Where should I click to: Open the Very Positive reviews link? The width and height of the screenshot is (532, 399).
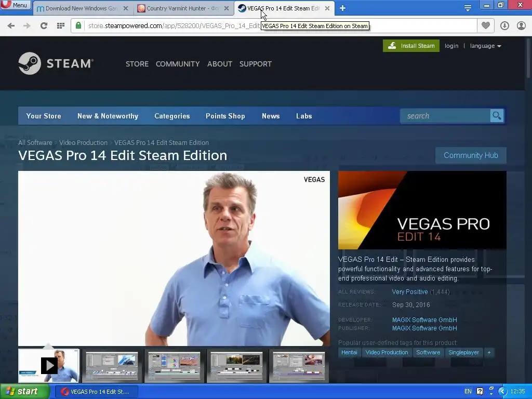(409, 292)
